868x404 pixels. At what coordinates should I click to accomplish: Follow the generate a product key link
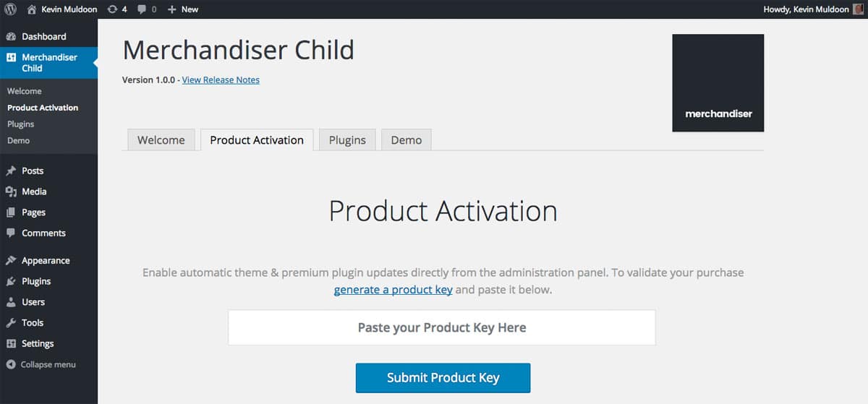tap(393, 290)
